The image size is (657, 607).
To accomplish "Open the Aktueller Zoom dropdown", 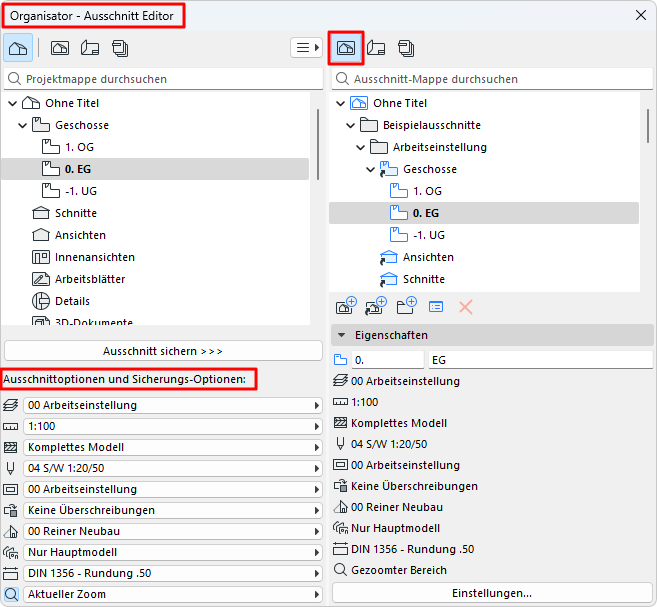I will (173, 594).
